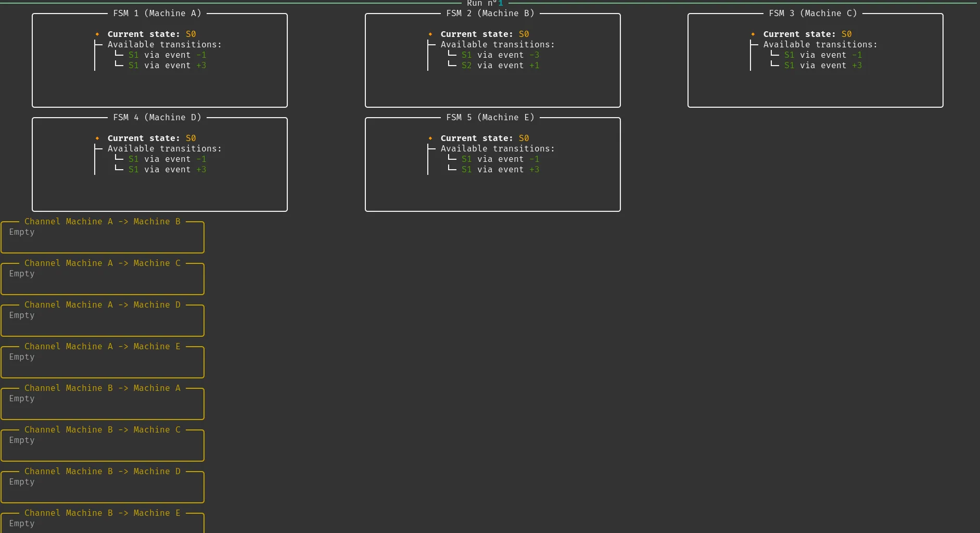Choose Machine B's S2 via event +1 transition
Viewport: 980px width, 533px height.
click(500, 66)
